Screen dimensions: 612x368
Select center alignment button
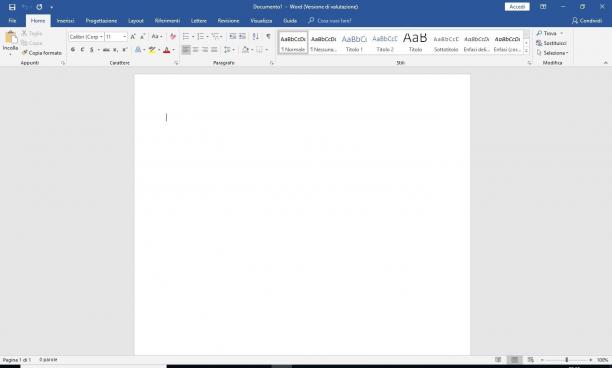coord(196,50)
